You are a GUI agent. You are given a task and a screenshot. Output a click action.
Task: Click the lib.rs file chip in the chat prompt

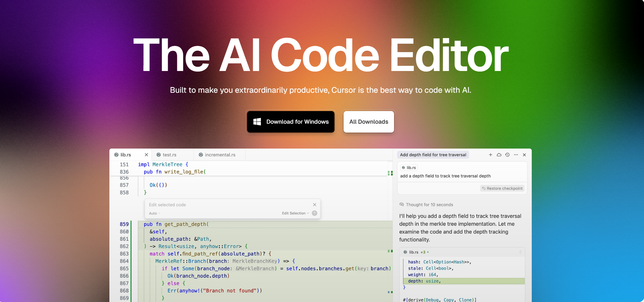pos(409,167)
